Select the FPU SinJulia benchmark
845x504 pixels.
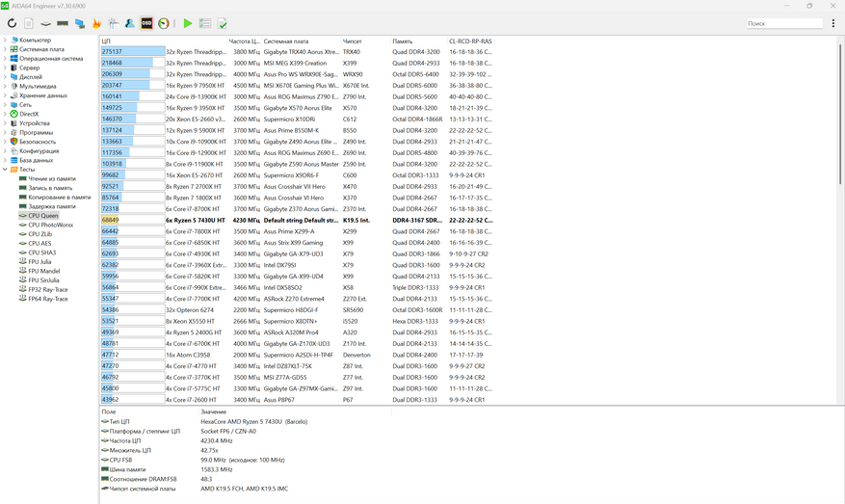pyautogui.click(x=43, y=280)
